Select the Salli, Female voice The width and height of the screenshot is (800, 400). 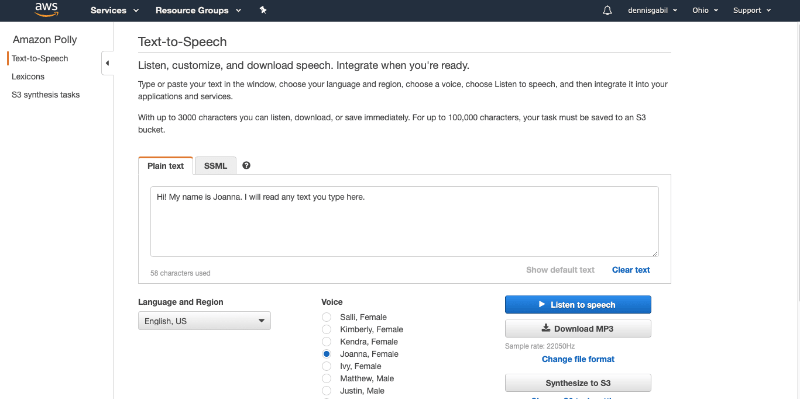[327, 317]
